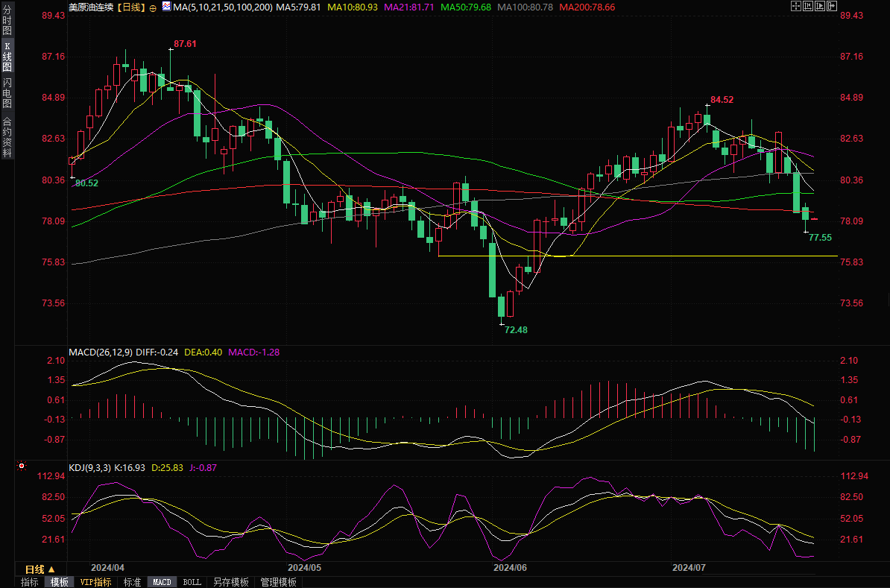Click the 另存模板 button
This screenshot has height=588, width=890.
pos(230,582)
